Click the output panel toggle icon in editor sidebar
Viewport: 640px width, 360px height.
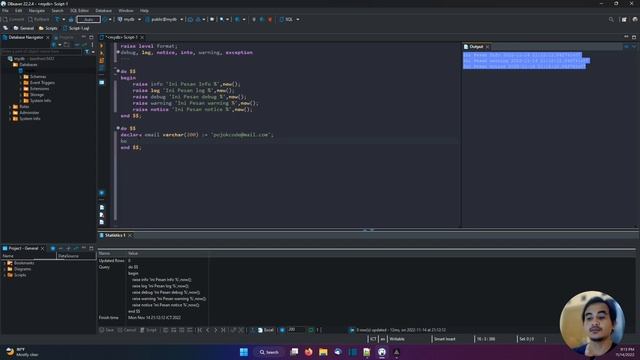coord(102,82)
